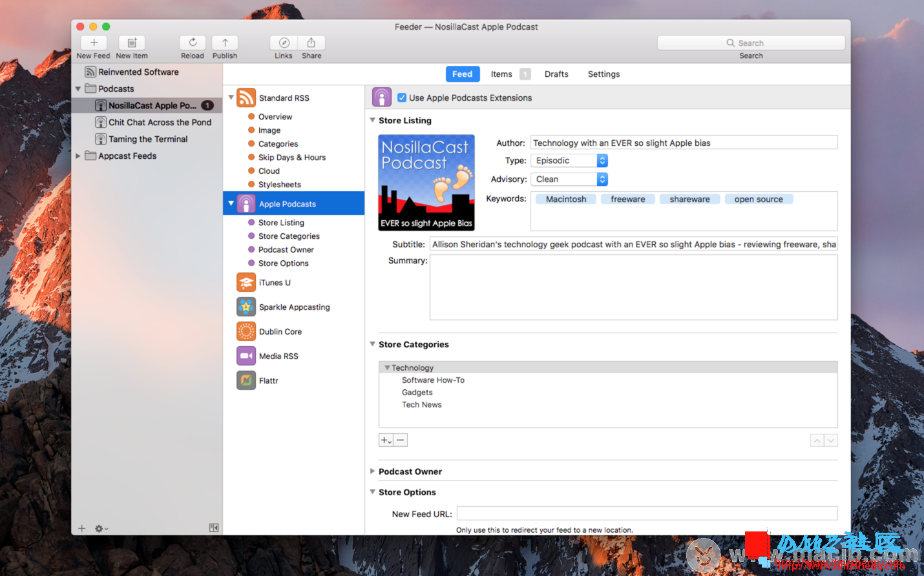Collapse the Store Listing section
The width and height of the screenshot is (924, 576).
(x=372, y=120)
